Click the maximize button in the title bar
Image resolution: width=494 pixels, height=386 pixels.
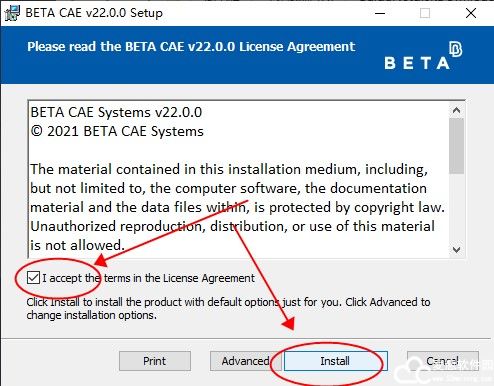point(425,13)
